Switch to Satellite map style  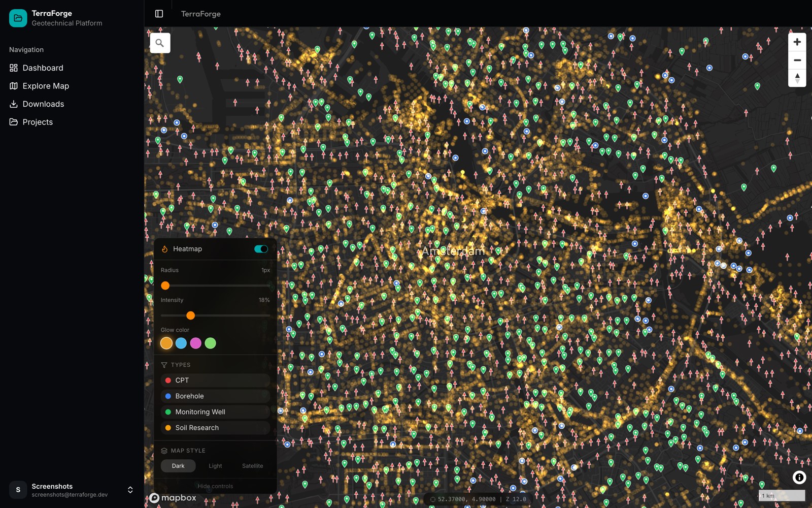252,466
